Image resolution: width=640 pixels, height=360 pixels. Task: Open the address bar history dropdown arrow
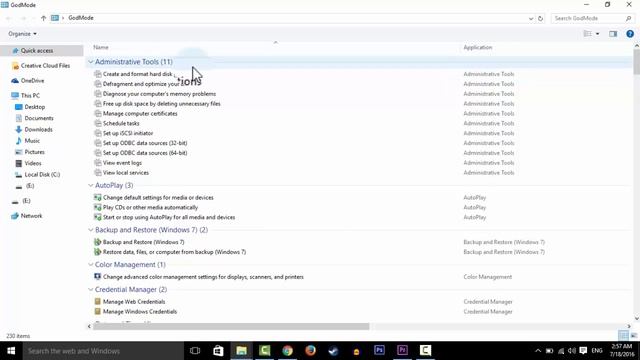click(x=531, y=18)
